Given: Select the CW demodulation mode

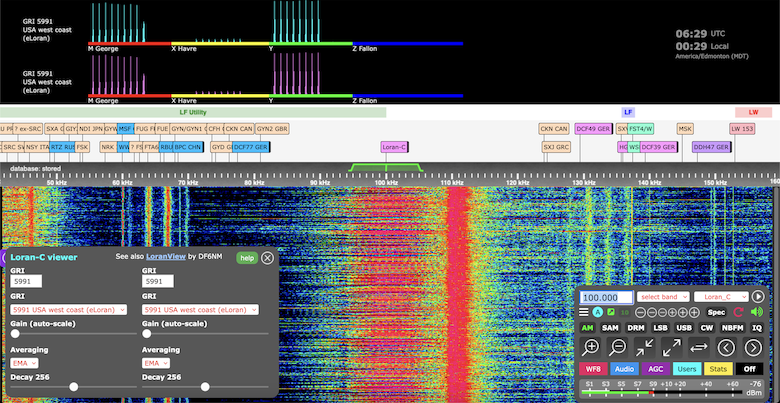Looking at the screenshot, I should 709,328.
